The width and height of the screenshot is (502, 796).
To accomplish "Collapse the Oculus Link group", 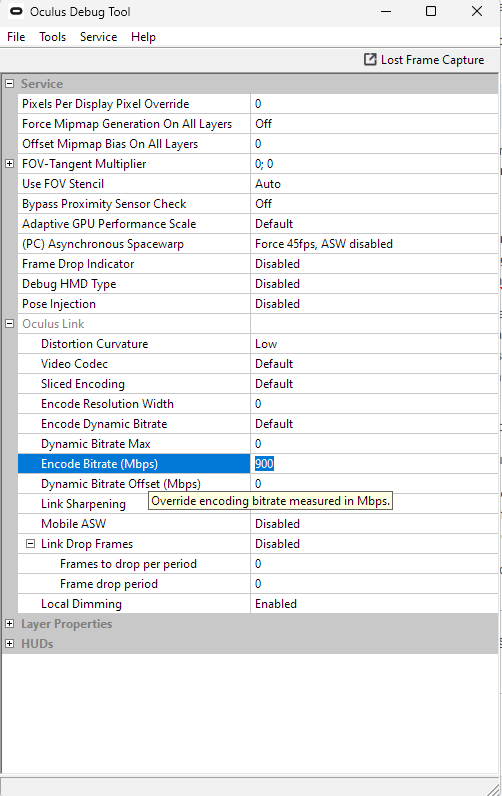I will [9, 323].
